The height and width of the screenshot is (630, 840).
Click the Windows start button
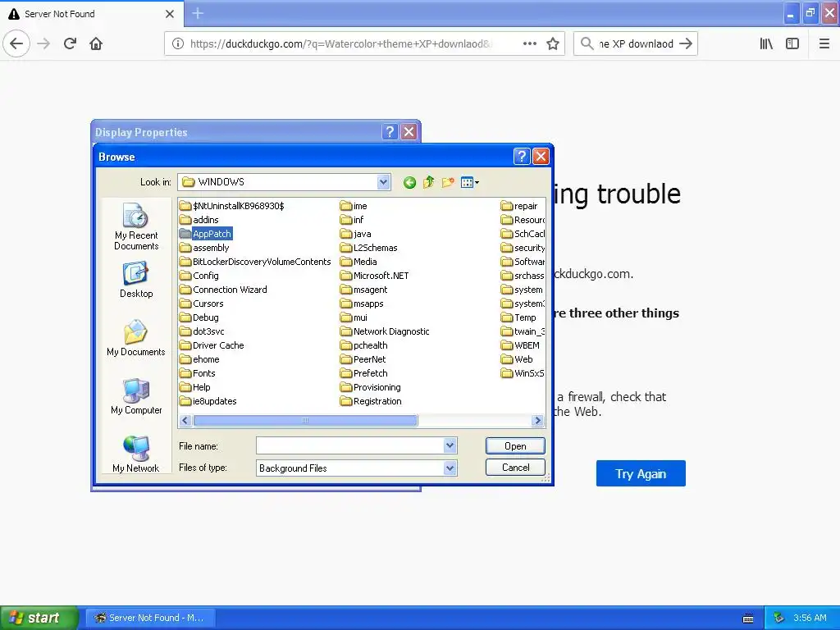[x=39, y=618]
